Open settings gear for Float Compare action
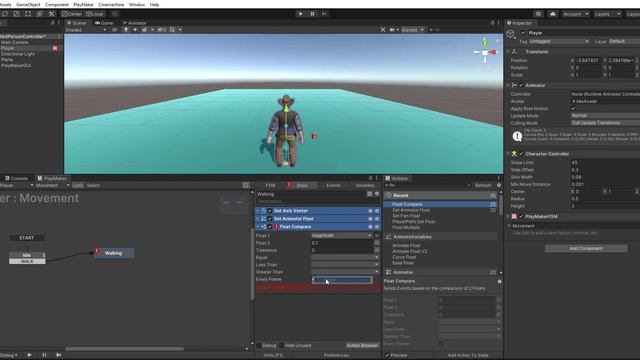The height and width of the screenshot is (360, 640). coord(377,227)
